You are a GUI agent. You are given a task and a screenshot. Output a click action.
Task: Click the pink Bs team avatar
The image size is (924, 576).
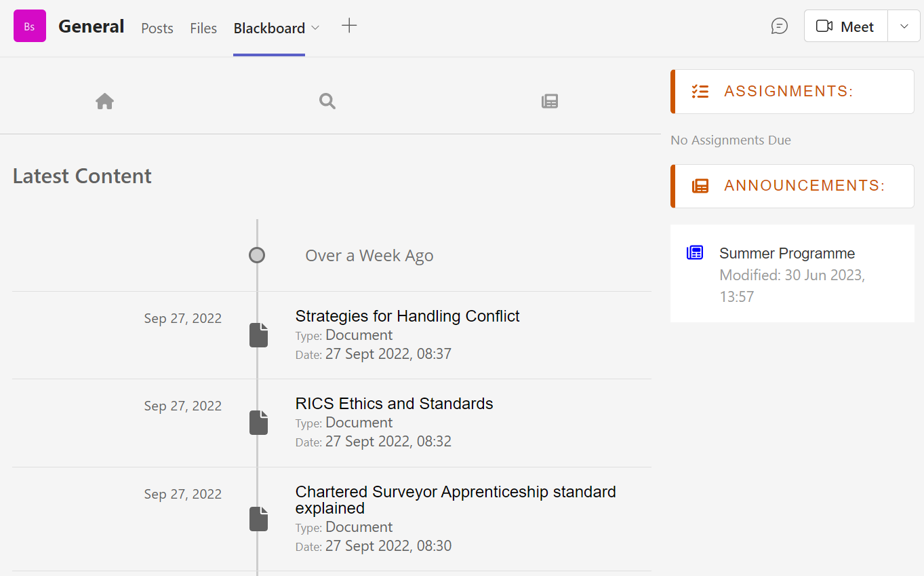[30, 26]
